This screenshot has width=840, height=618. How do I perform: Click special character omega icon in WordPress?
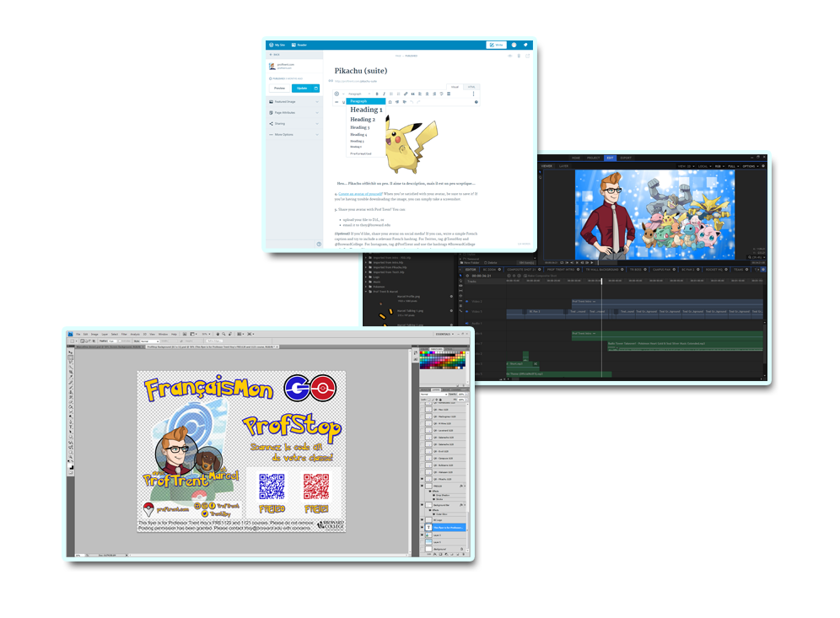[x=390, y=102]
